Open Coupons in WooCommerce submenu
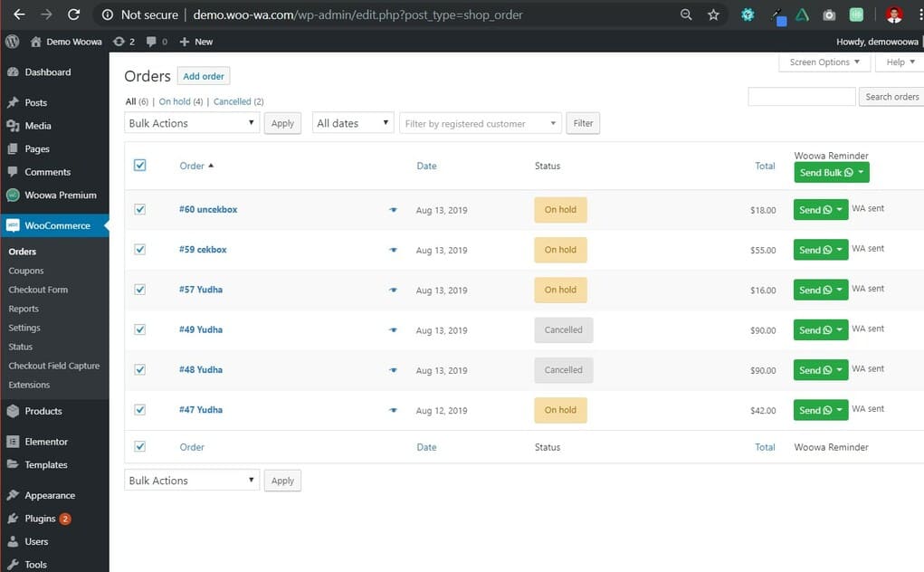Image resolution: width=924 pixels, height=572 pixels. pyautogui.click(x=26, y=271)
